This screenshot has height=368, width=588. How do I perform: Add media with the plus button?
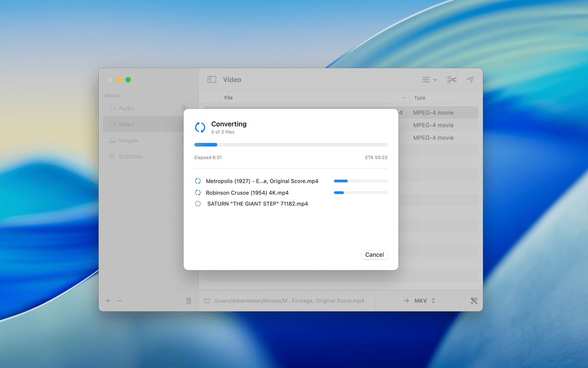[x=108, y=301]
